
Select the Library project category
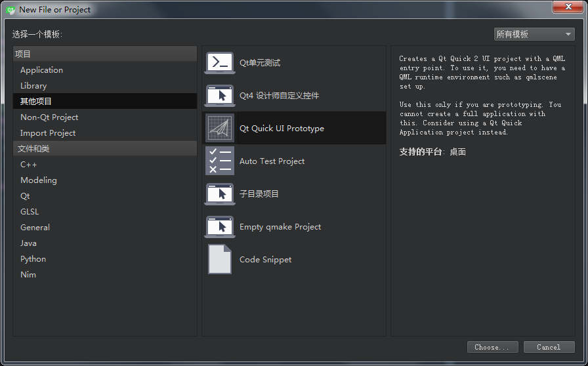click(x=33, y=86)
